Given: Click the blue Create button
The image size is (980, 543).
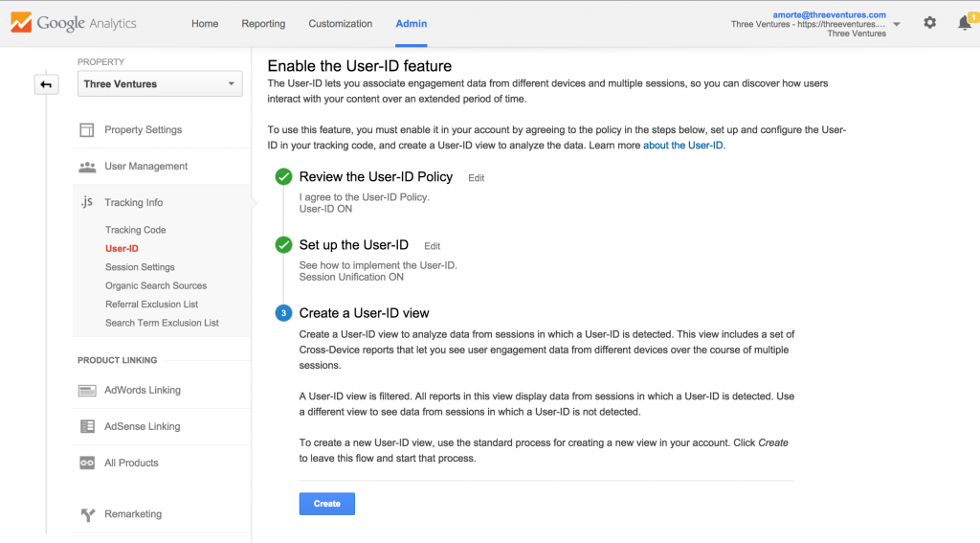Looking at the screenshot, I should [327, 504].
